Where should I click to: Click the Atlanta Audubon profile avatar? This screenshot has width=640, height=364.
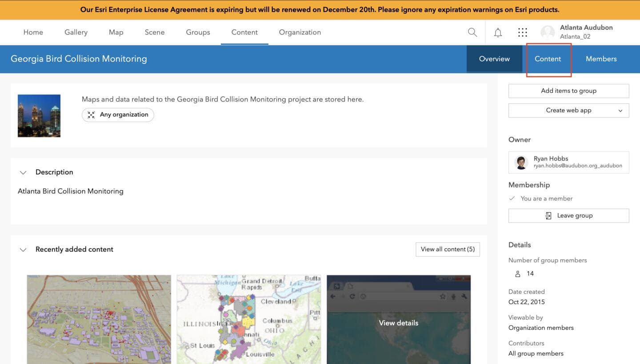click(548, 32)
